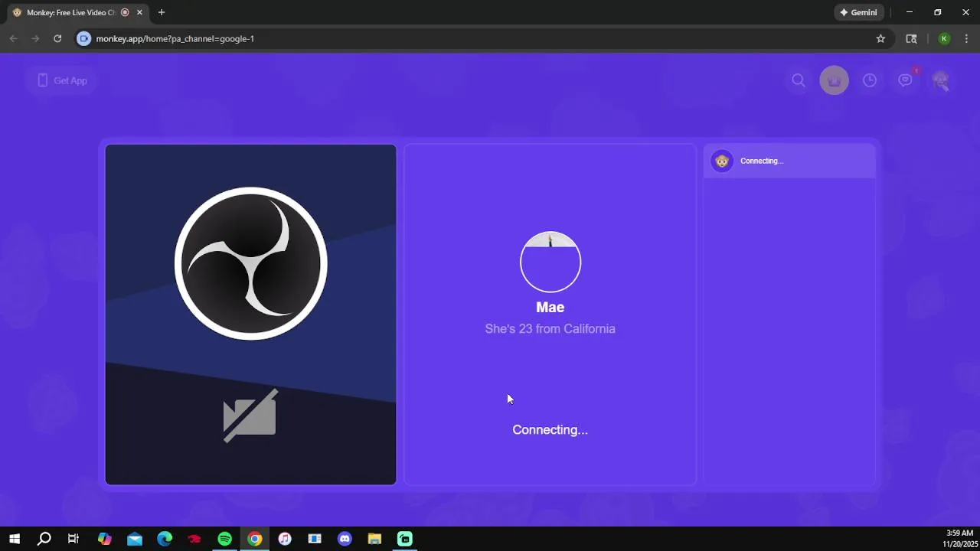Image resolution: width=980 pixels, height=551 pixels.
Task: Switch to Chrome on the taskbar
Action: coord(255,539)
